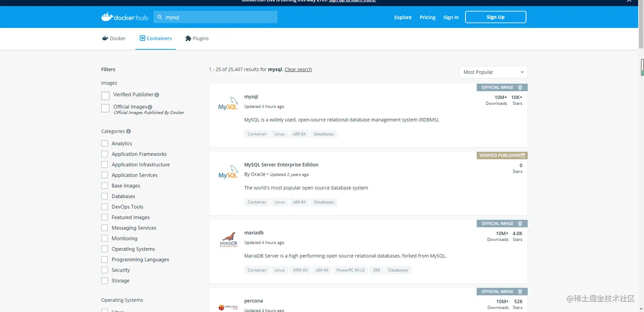Click the ARM 64 tag on mariadb
The image size is (644, 312).
coord(300,270)
